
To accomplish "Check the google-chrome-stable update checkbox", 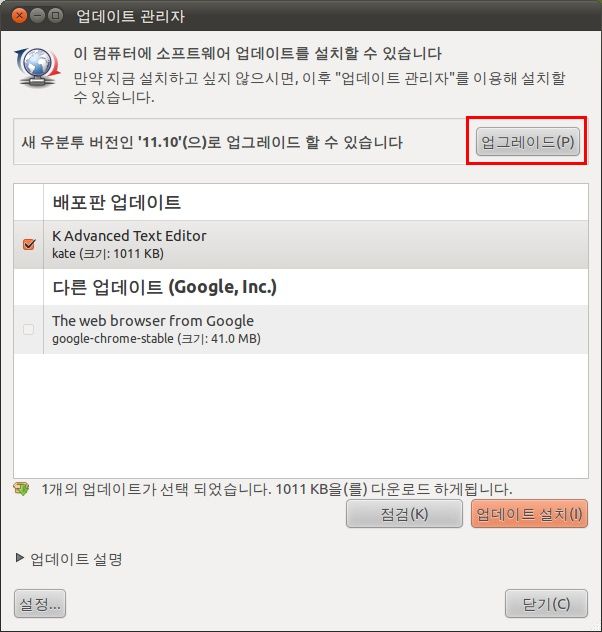I will click(29, 329).
